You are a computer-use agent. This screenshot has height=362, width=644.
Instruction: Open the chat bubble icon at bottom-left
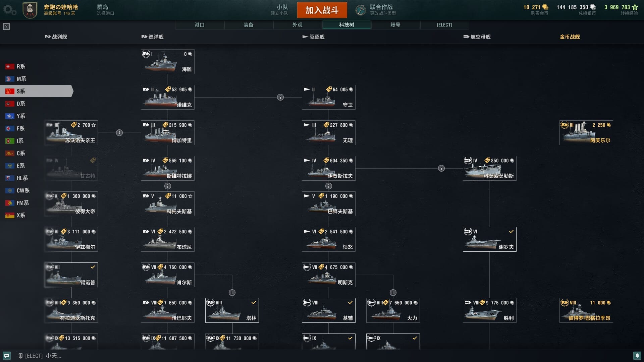tap(7, 356)
